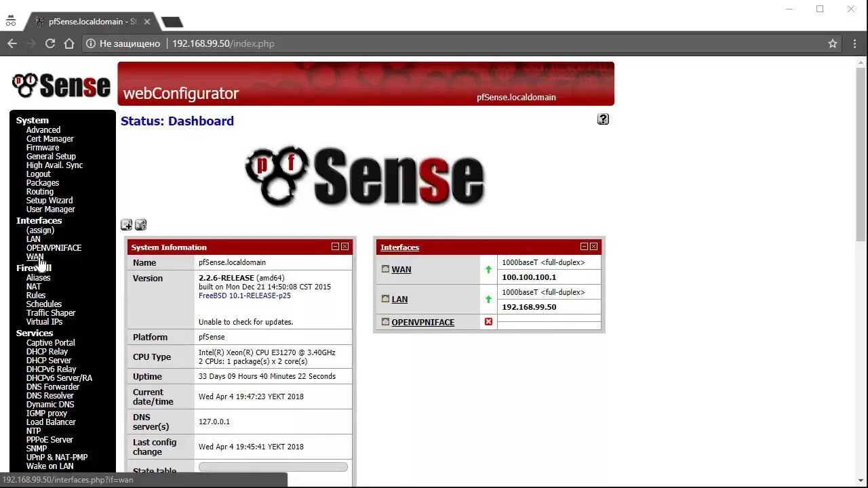Open the dashboard help question-mark icon
This screenshot has height=488, width=868.
click(603, 119)
